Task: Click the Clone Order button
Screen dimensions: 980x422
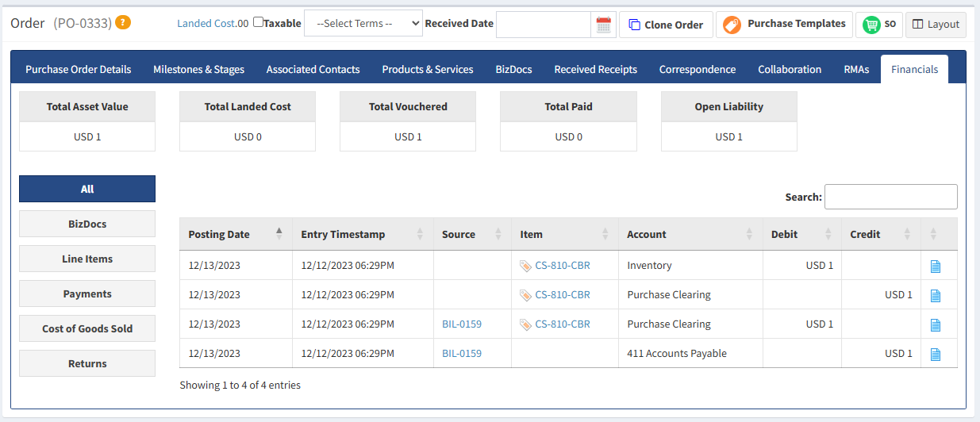Action: tap(666, 25)
